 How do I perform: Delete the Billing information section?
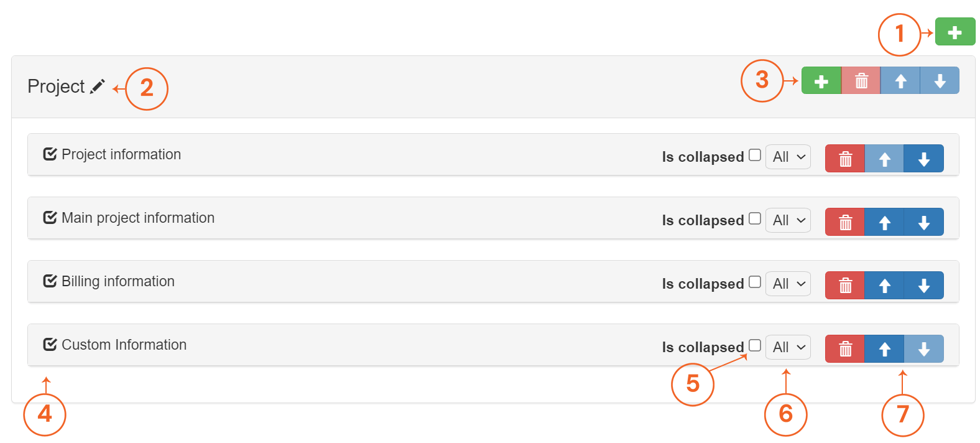[844, 285]
